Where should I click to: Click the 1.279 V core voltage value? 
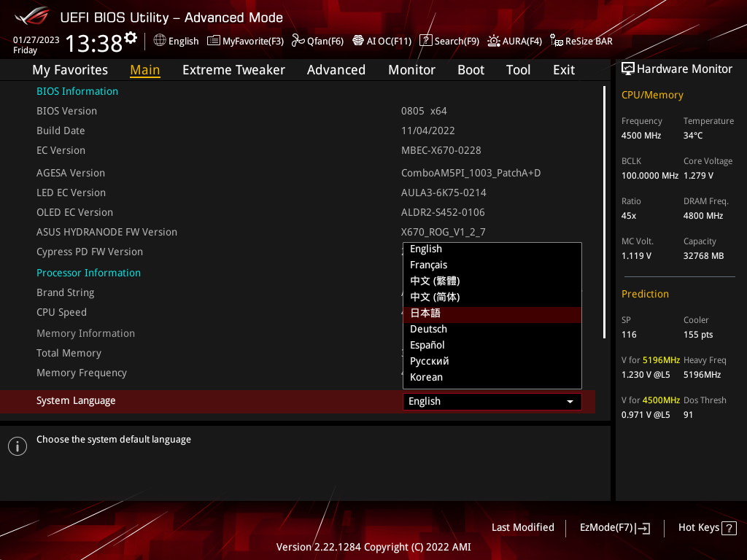click(x=698, y=176)
